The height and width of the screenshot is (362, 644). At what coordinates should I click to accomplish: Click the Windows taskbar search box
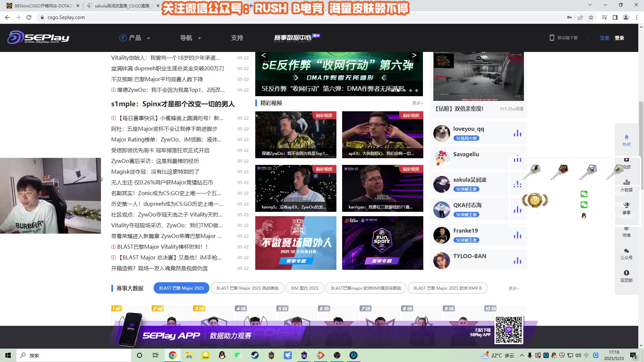tap(74, 355)
